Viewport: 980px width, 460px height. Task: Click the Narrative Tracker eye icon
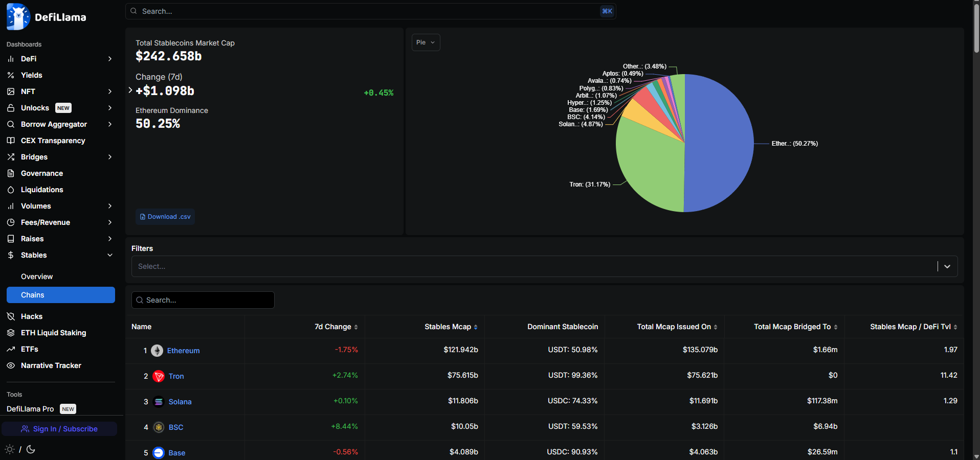click(11, 365)
